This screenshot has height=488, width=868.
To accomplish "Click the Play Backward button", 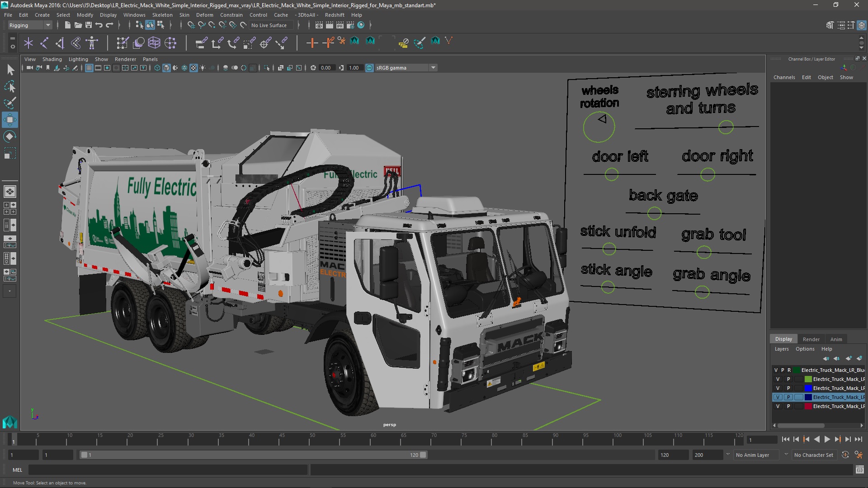I will (x=816, y=439).
